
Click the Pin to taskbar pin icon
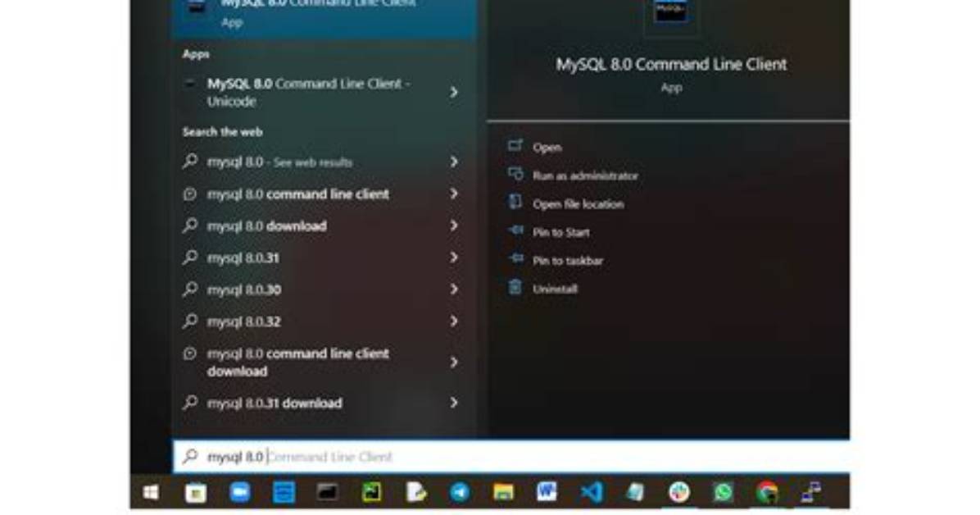click(x=515, y=258)
